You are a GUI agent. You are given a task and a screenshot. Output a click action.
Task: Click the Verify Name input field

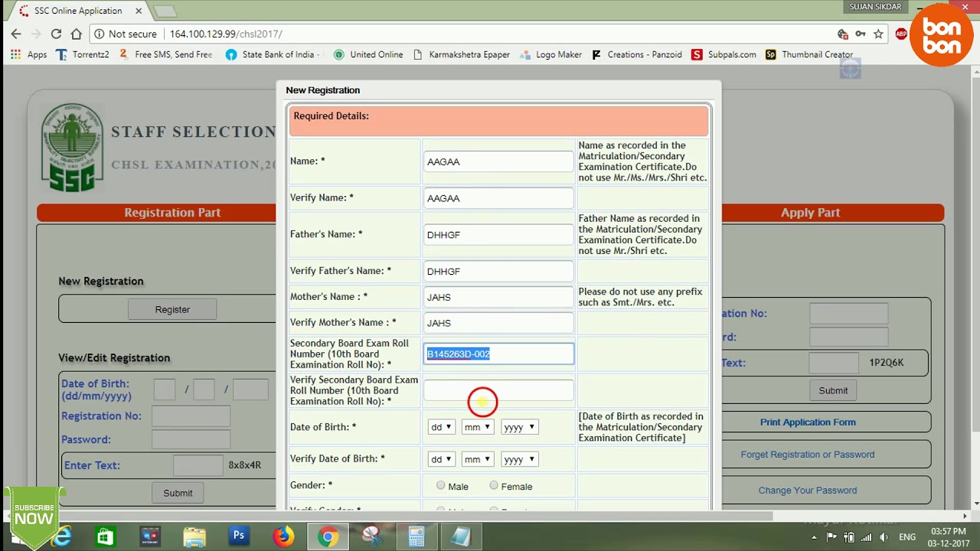tap(498, 198)
